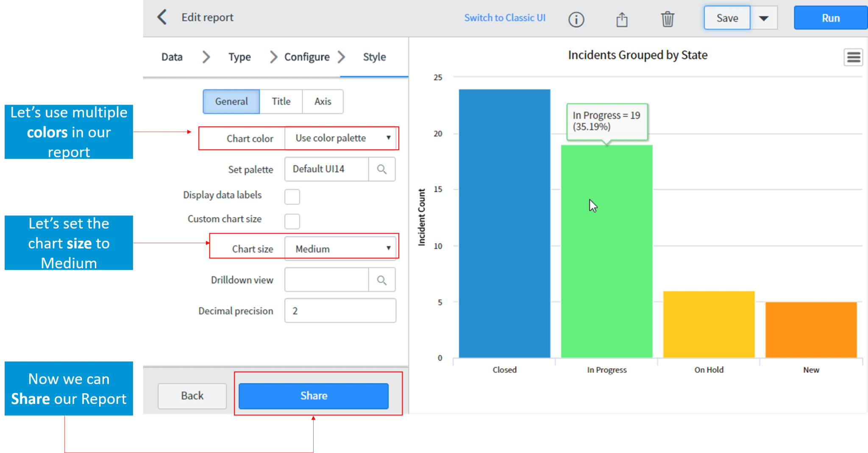Follow the Switch to Classic UI link
Image resolution: width=868 pixels, height=453 pixels.
click(505, 18)
